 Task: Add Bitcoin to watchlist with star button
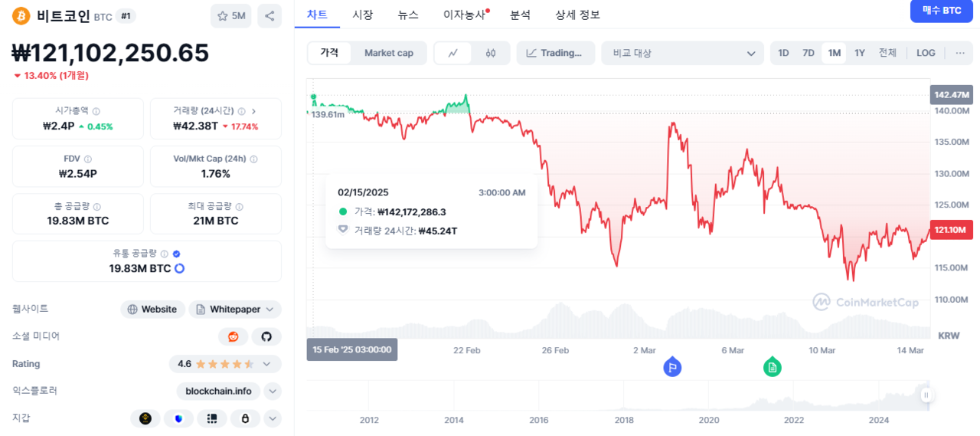(230, 15)
